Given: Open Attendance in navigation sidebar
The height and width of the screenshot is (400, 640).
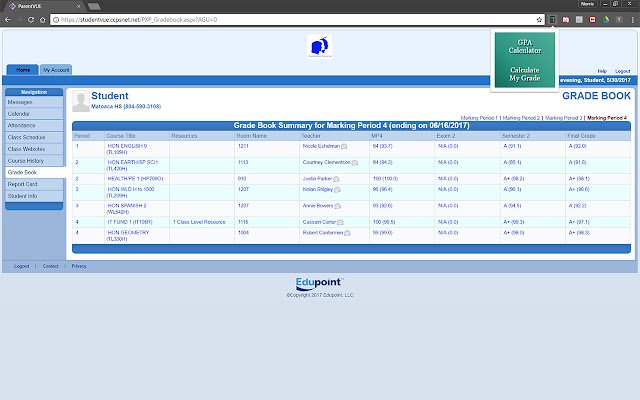Looking at the screenshot, I should (34, 125).
